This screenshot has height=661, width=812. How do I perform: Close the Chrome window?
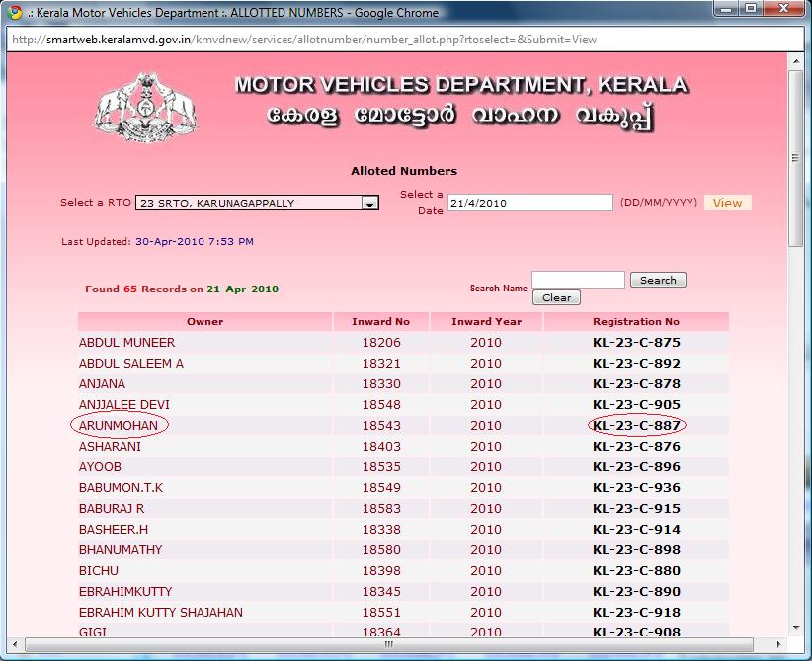783,9
